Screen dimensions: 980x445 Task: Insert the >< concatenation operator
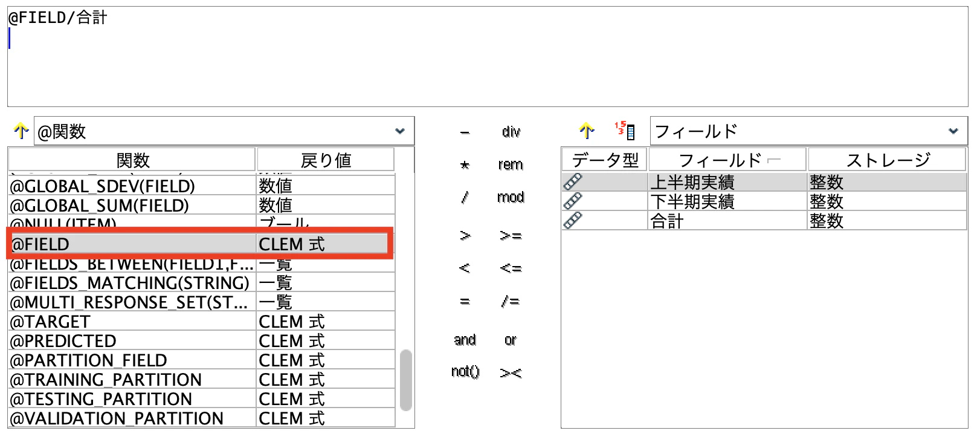(x=511, y=373)
